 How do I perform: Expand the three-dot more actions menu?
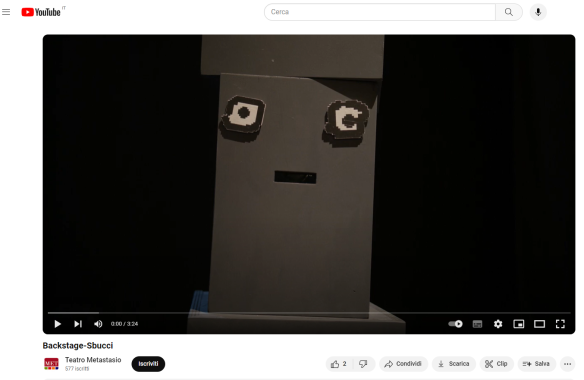(568, 364)
